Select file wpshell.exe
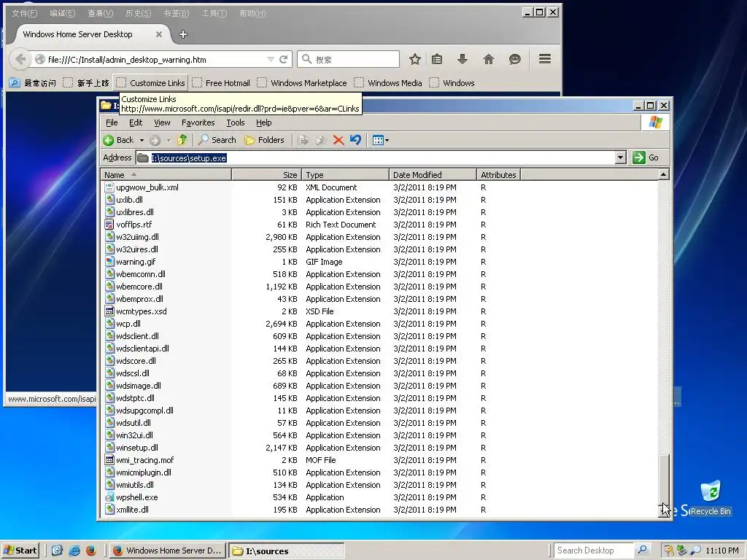Image resolution: width=747 pixels, height=560 pixels. pos(136,497)
